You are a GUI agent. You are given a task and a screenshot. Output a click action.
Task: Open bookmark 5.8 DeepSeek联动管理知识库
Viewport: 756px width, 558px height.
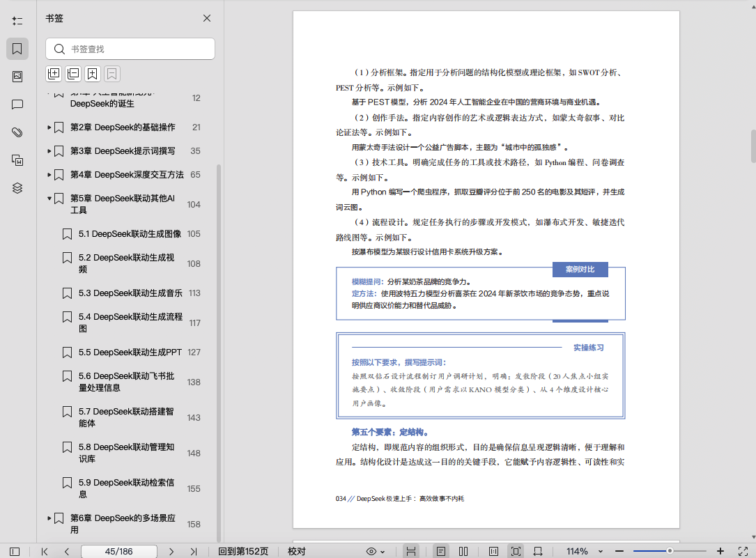click(x=126, y=453)
